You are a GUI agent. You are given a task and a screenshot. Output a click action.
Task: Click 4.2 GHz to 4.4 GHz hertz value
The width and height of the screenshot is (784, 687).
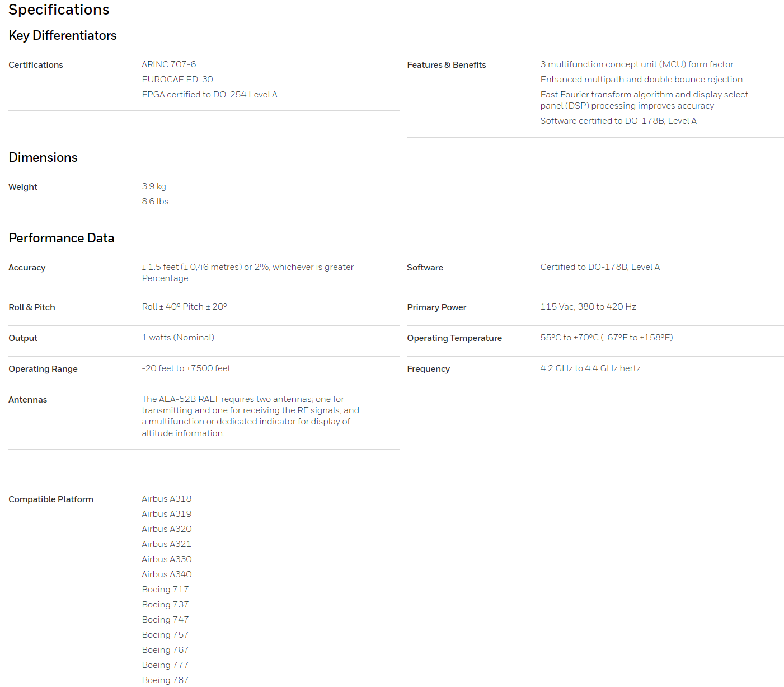click(590, 368)
